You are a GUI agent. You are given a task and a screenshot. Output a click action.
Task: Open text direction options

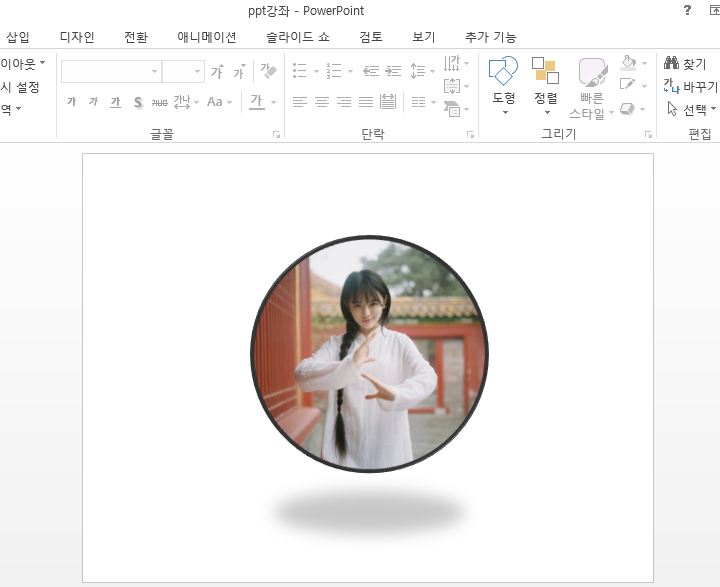pos(456,63)
